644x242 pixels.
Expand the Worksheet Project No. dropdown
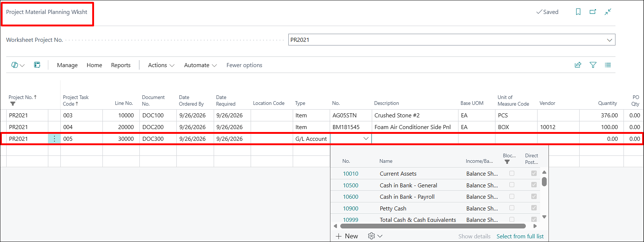click(610, 40)
